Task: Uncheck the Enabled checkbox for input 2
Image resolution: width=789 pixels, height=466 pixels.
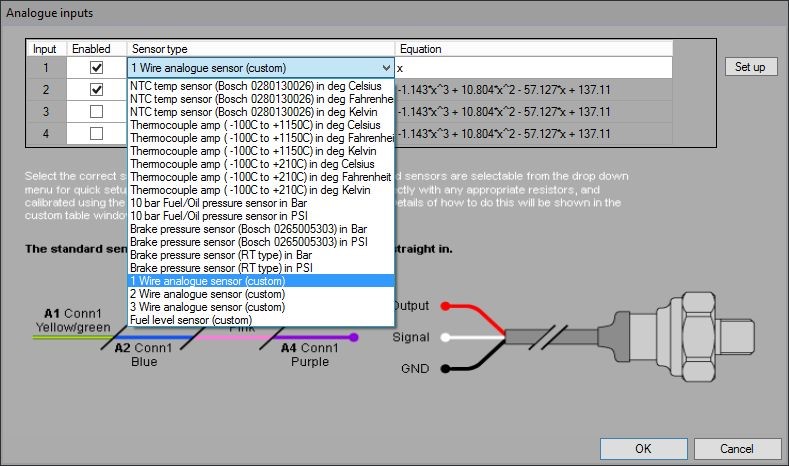Action: 97,90
